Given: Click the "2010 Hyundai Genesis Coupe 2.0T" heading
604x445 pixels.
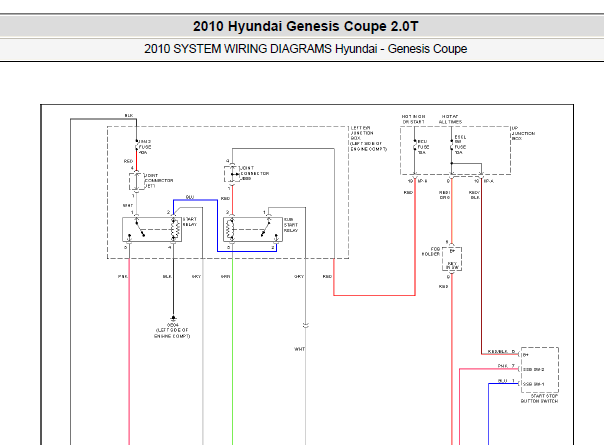Looking at the screenshot, I should [x=305, y=27].
